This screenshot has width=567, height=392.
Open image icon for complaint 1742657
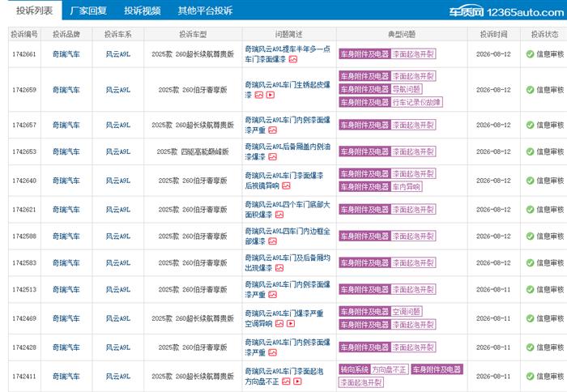click(273, 130)
